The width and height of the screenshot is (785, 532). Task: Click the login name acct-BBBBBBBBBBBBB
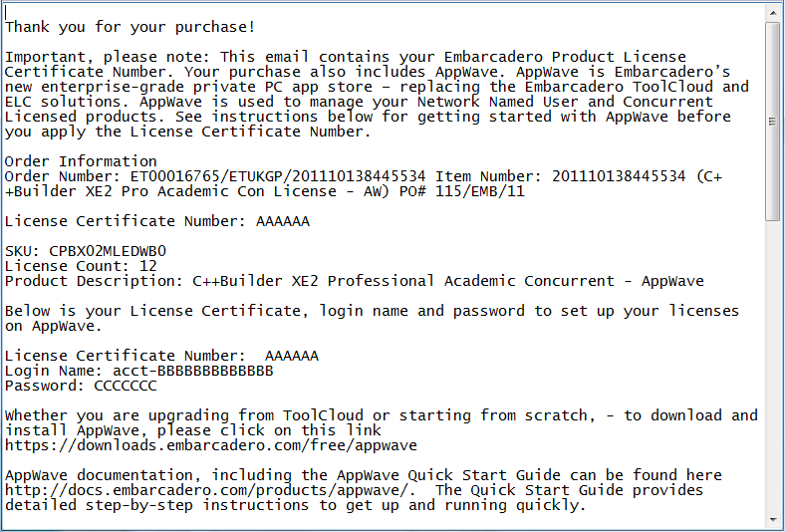tap(193, 371)
